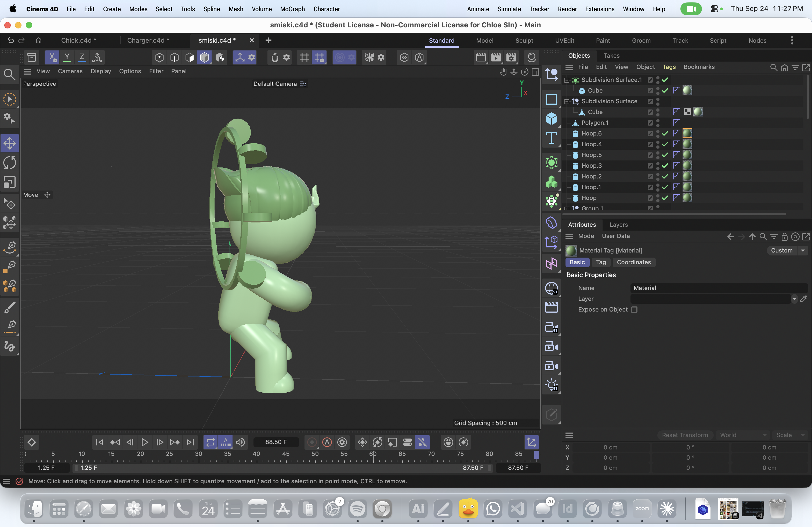Viewport: 812px width, 527px height.
Task: Open the Custom dropdown in Attributes
Action: pos(787,251)
